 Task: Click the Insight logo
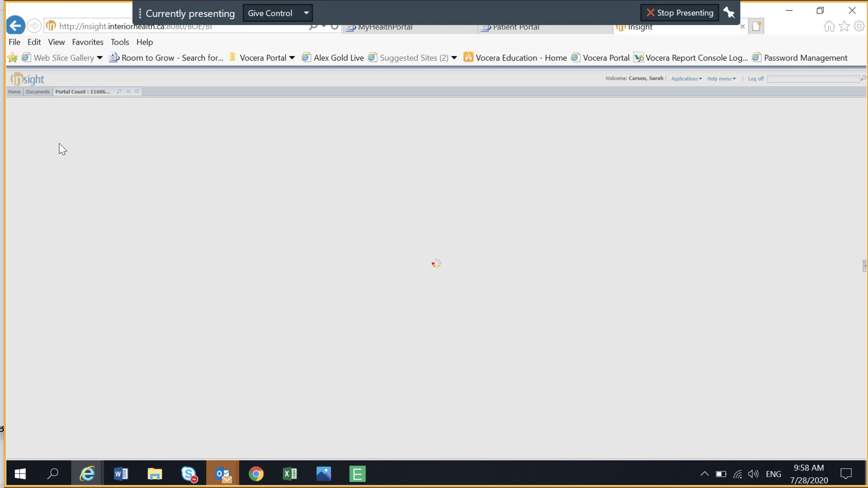(27, 79)
